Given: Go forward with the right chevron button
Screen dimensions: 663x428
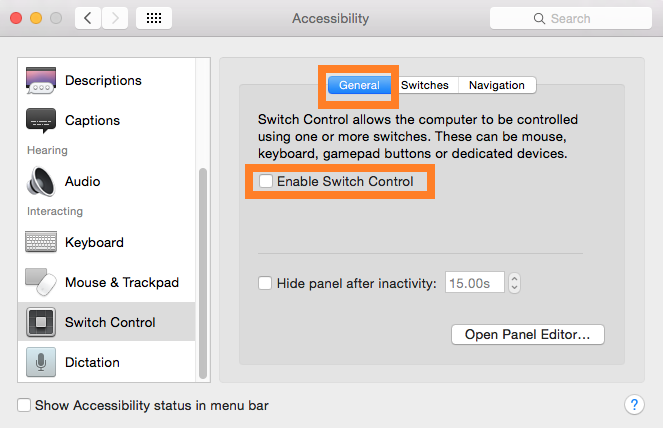Looking at the screenshot, I should click(x=115, y=18).
